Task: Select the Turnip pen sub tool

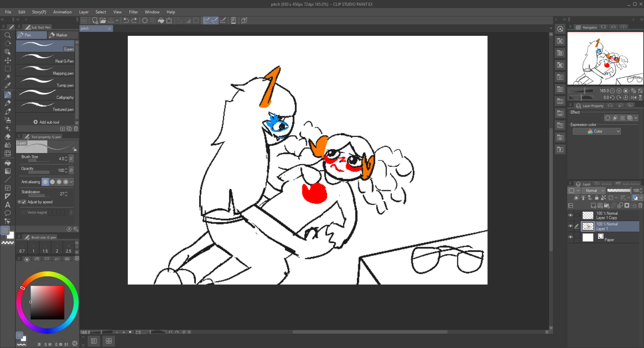Action: tap(46, 83)
